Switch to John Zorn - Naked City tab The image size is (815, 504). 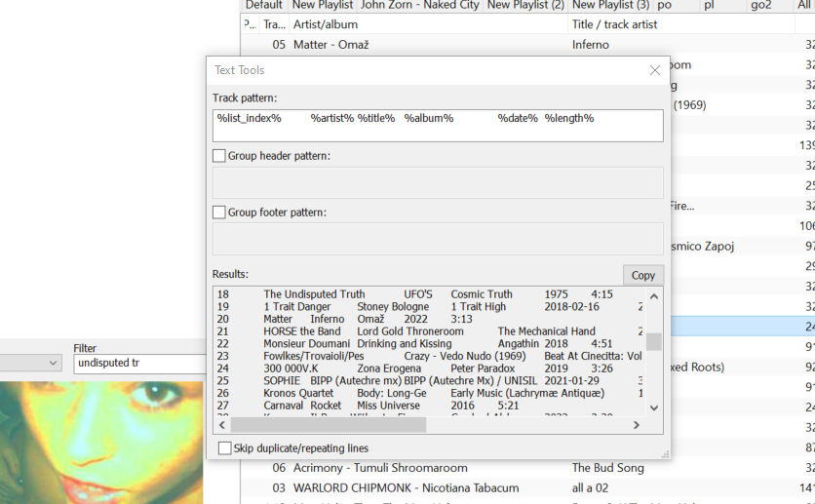click(x=419, y=5)
